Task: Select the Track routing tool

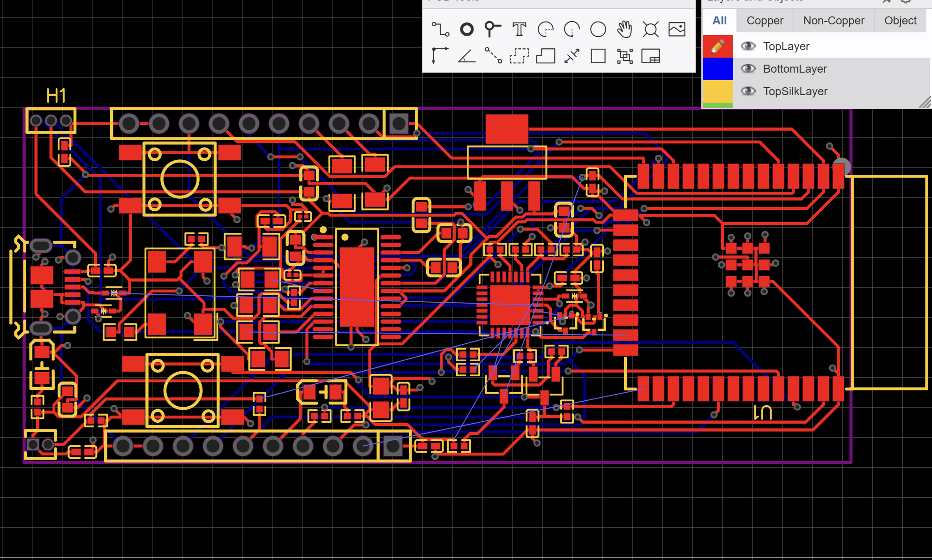Action: point(440,30)
